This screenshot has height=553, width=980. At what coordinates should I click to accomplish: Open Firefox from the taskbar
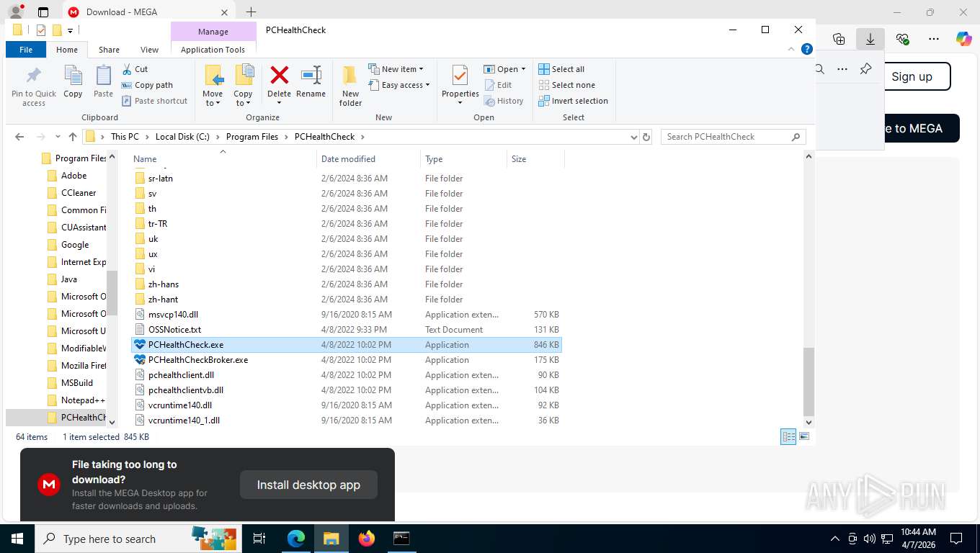coord(367,538)
